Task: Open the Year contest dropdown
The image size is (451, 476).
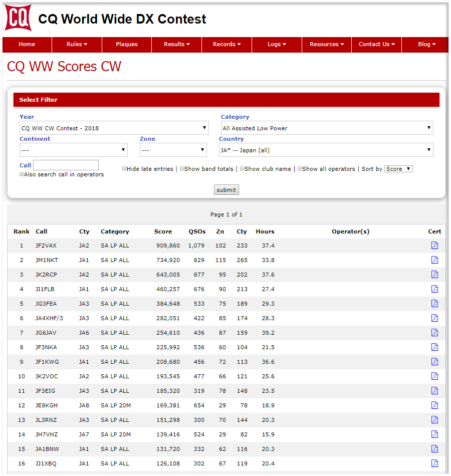Action: coord(114,128)
